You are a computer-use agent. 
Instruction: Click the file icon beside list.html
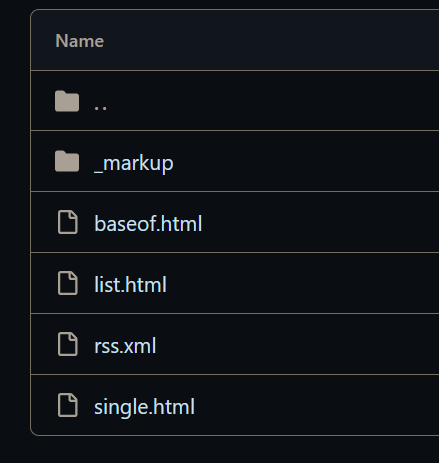(x=68, y=283)
